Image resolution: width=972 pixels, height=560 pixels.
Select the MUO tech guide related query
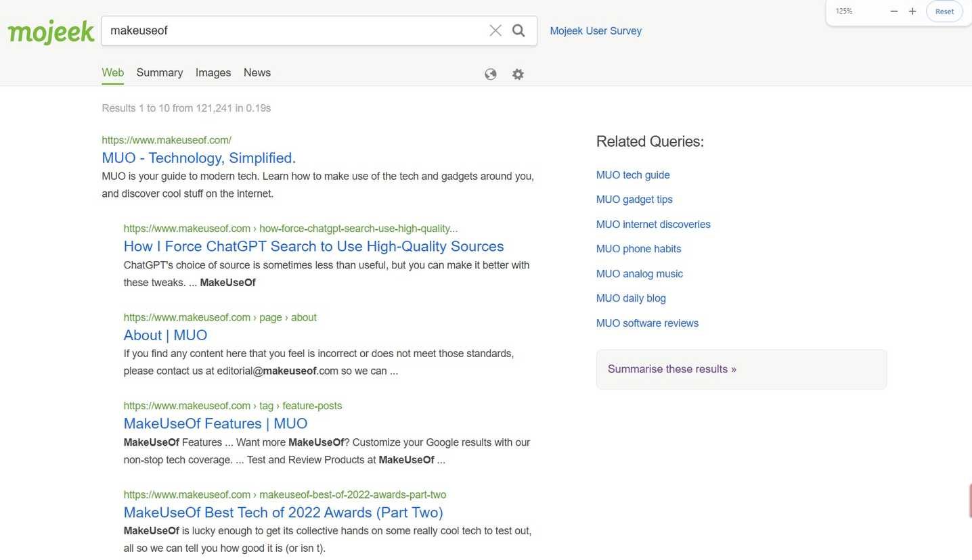[632, 174]
